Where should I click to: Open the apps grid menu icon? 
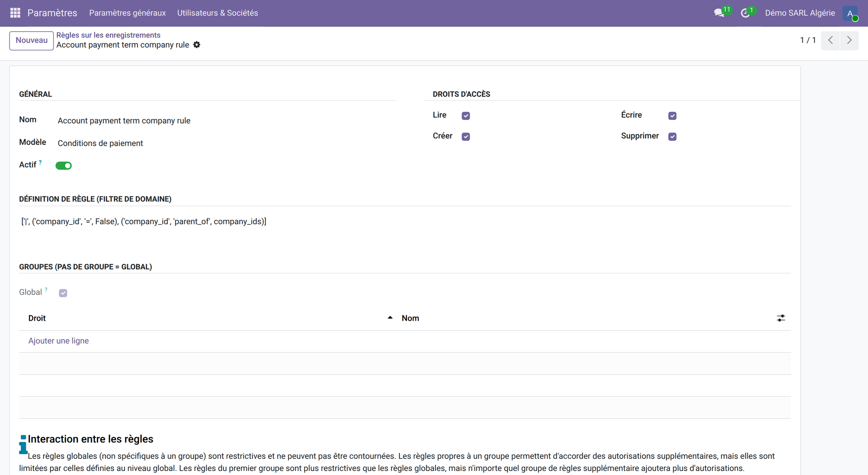click(15, 13)
